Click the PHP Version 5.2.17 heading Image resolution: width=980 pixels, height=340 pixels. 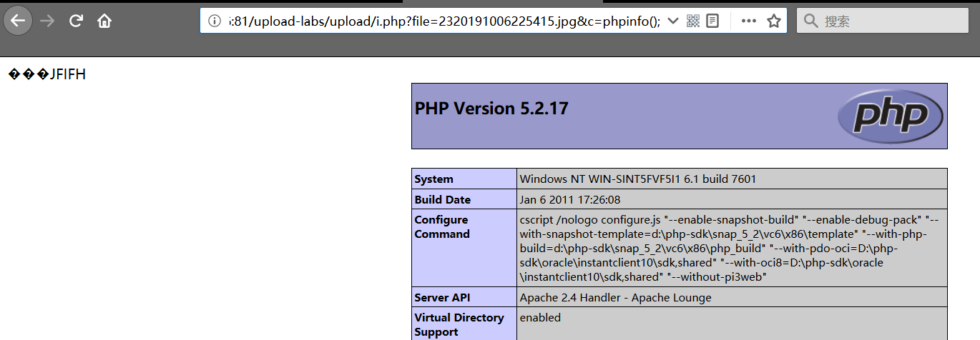491,109
